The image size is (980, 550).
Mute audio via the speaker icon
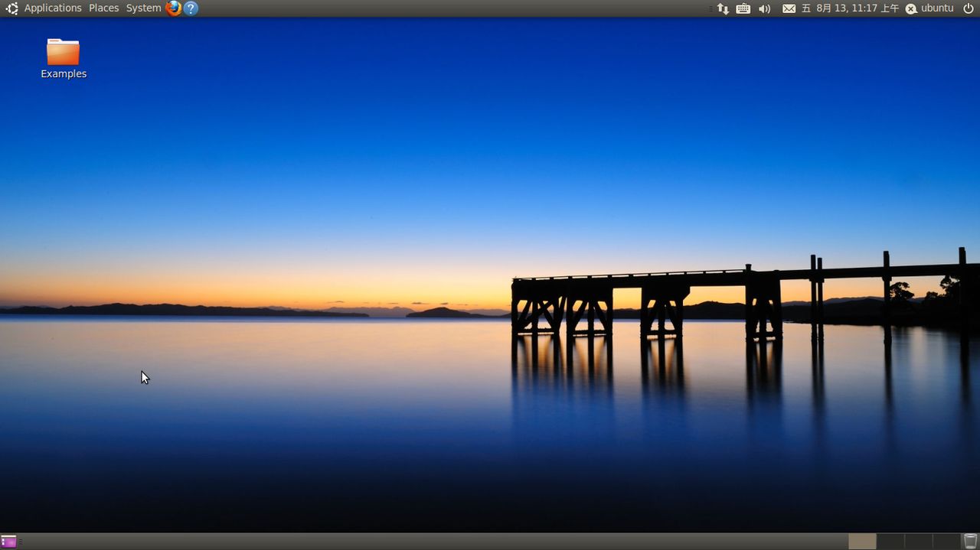coord(763,8)
